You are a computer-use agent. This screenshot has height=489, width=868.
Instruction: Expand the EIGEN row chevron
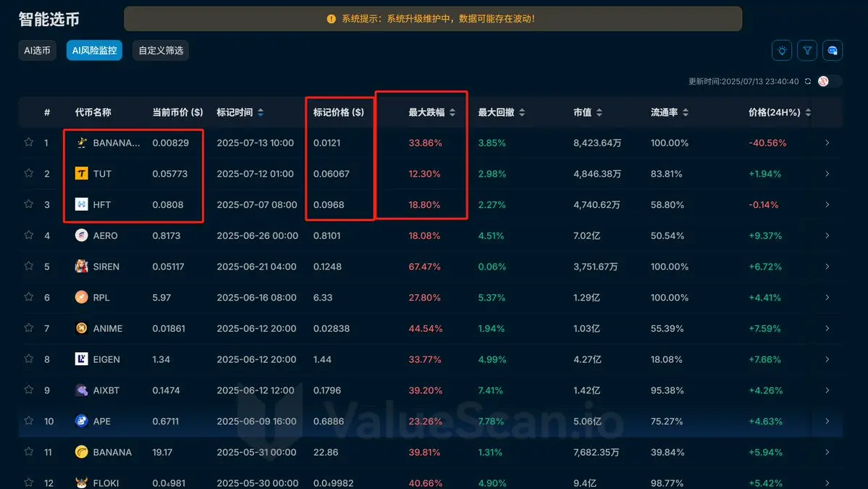827,359
